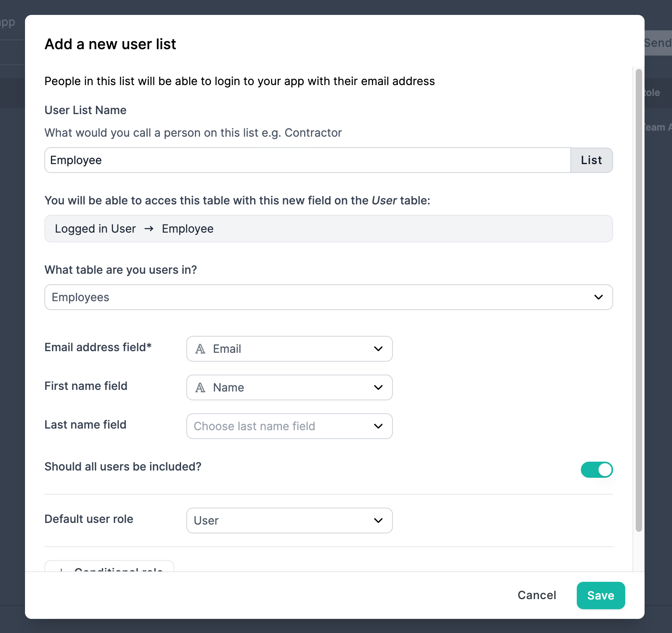Click the chevron on Default user role dropdown
The width and height of the screenshot is (672, 633).
tap(378, 521)
